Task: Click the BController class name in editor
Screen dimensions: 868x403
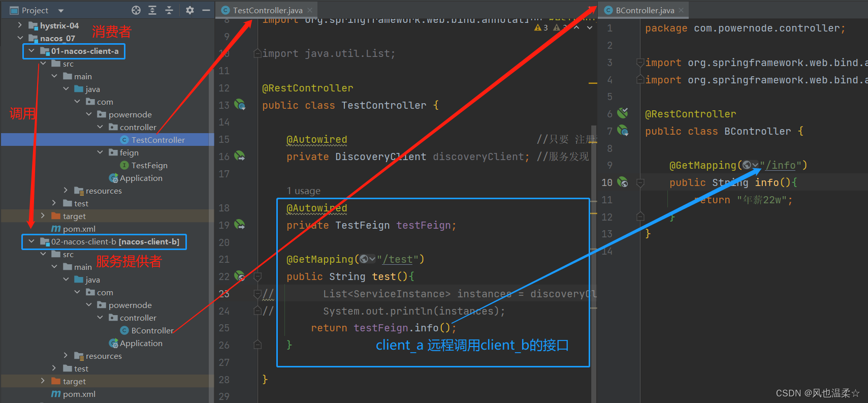Action: pos(758,131)
